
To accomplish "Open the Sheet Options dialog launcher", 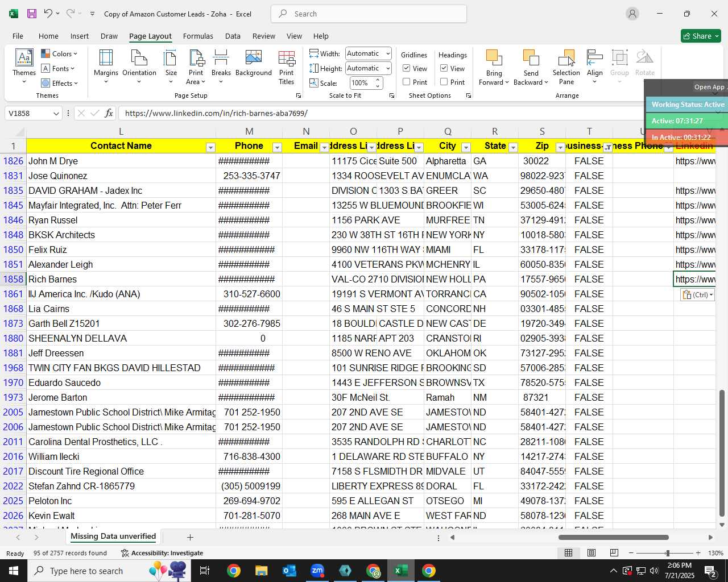I will click(469, 96).
